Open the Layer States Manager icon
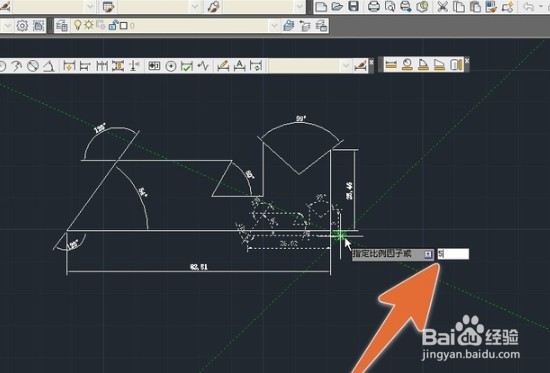Screen dimensions: 550x373 321,26
